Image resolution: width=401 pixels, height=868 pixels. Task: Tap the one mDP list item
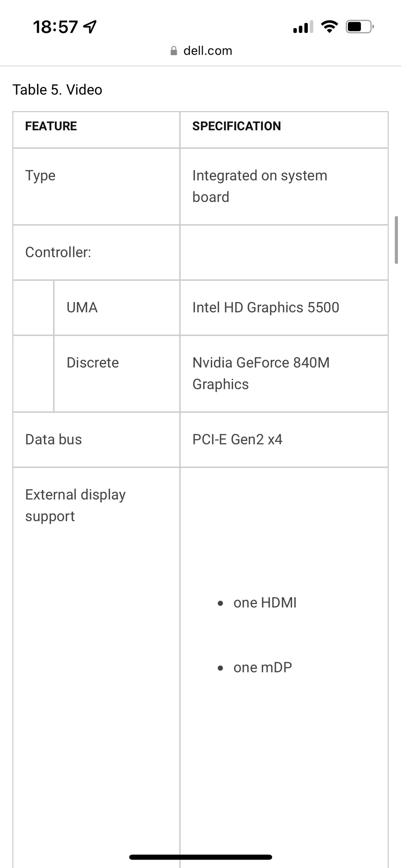(262, 667)
